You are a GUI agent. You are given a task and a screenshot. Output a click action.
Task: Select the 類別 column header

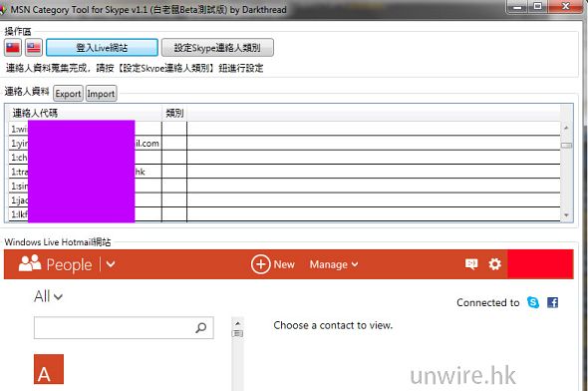174,113
